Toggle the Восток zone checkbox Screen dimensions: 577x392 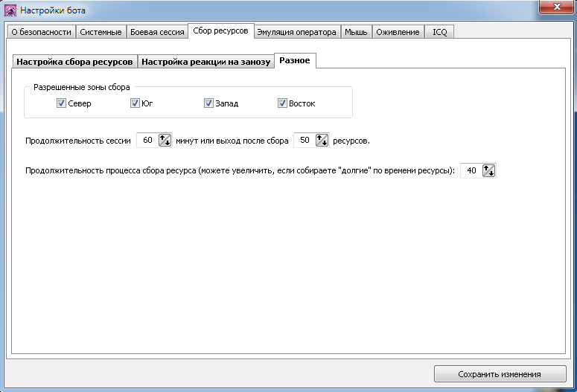[x=282, y=103]
